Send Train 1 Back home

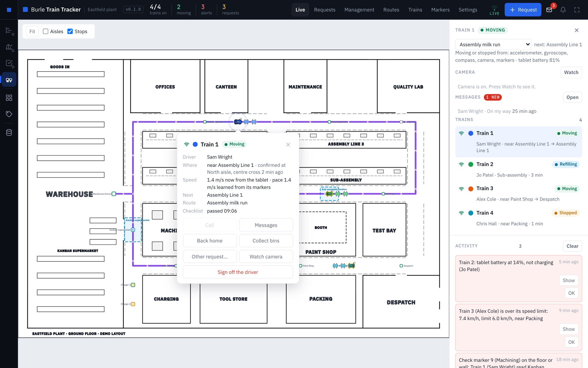210,241
